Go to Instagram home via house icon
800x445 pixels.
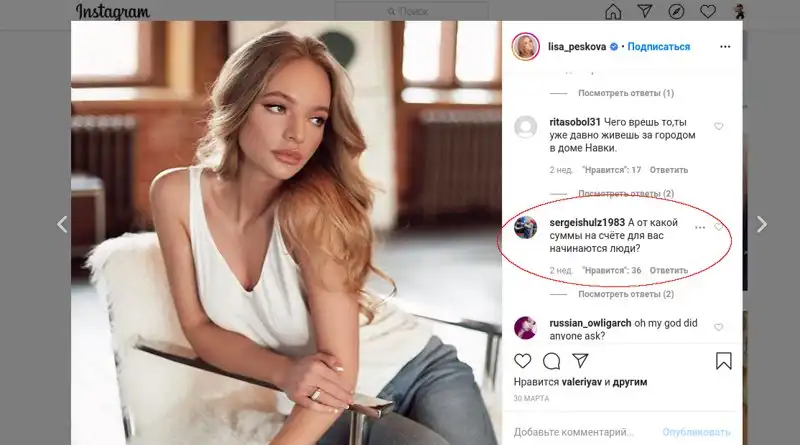click(x=613, y=12)
